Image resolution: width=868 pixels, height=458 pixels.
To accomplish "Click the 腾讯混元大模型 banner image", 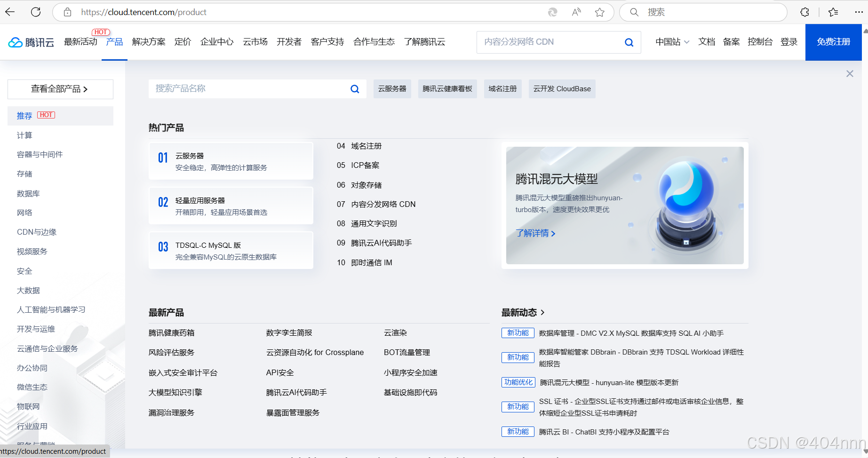I will tap(625, 205).
